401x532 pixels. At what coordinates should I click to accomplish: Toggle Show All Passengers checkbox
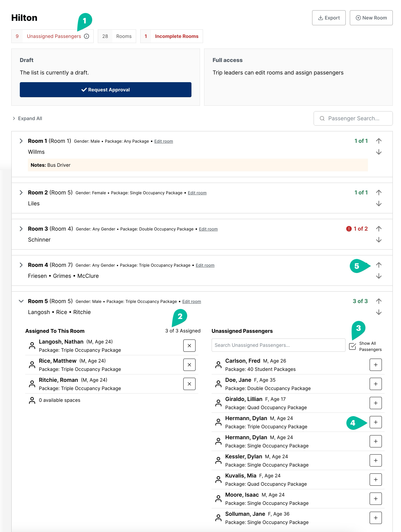(x=352, y=346)
